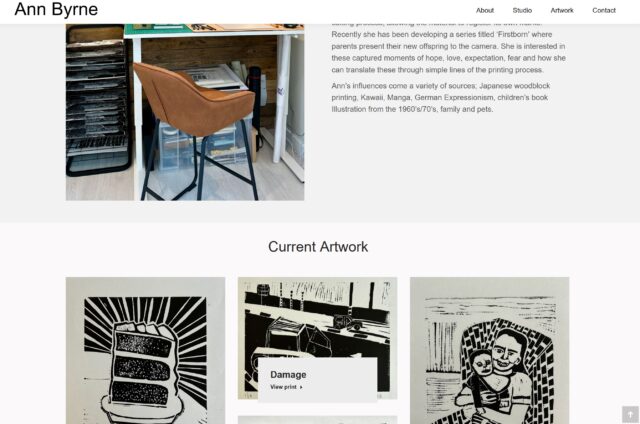Click the paragraph about Ann's influences
Screen dimensions: 640x424
point(440,98)
